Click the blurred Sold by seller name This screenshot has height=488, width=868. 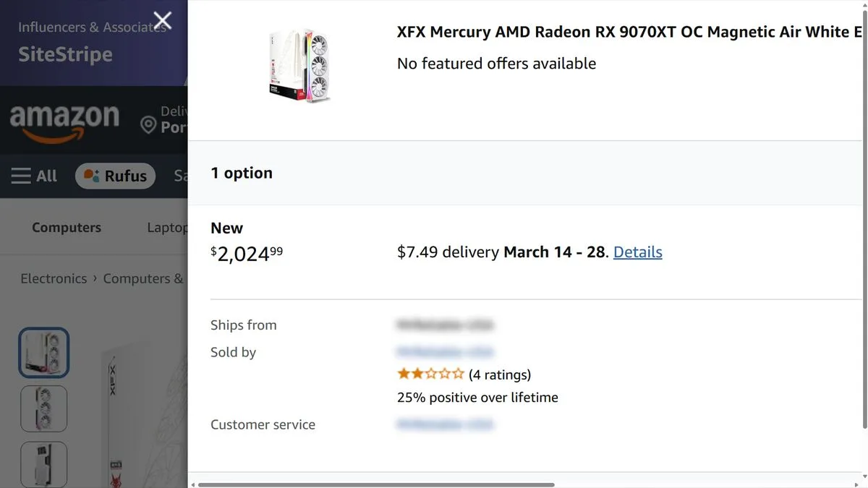coord(446,352)
